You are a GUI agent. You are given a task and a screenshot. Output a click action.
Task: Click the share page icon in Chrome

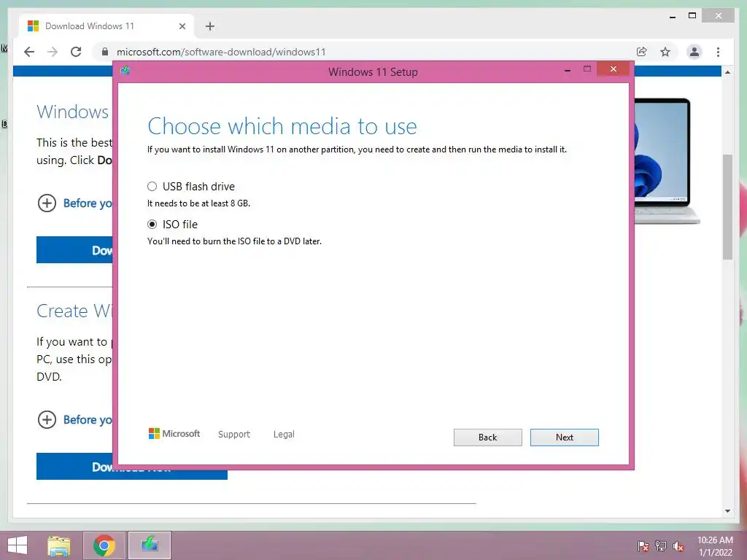[x=642, y=52]
